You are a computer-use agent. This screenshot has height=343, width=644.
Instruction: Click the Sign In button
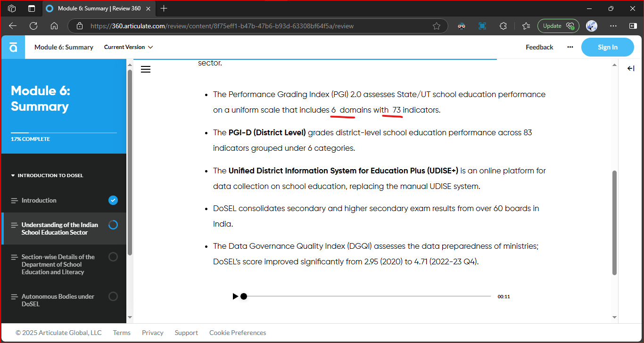pyautogui.click(x=608, y=47)
